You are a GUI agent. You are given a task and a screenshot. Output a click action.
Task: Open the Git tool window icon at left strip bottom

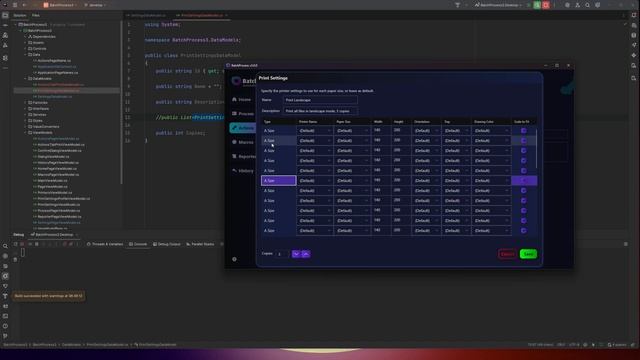point(5,336)
